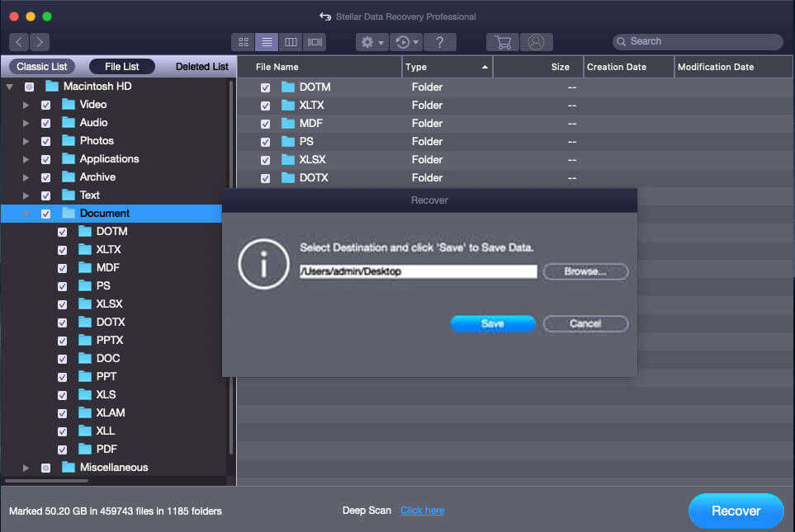Screen dimensions: 795x532
Task: Click the XLTX folder icon in file list
Action: pos(288,106)
